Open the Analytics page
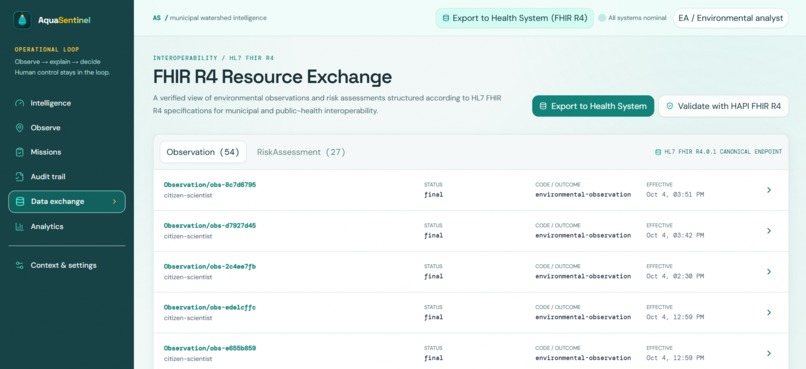 [x=67, y=227]
